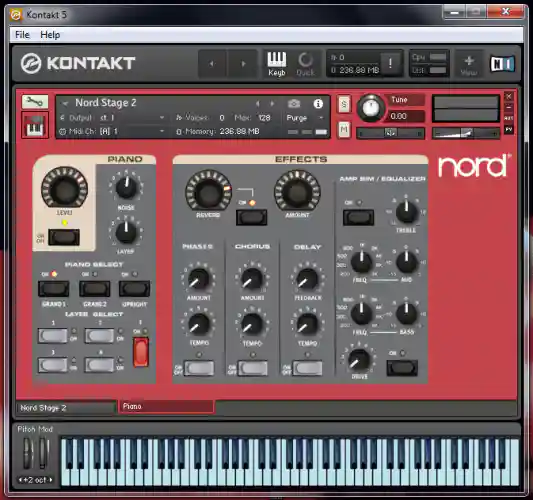The image size is (533, 500).
Task: Toggle Layer Select switch 1
Action: (53, 336)
